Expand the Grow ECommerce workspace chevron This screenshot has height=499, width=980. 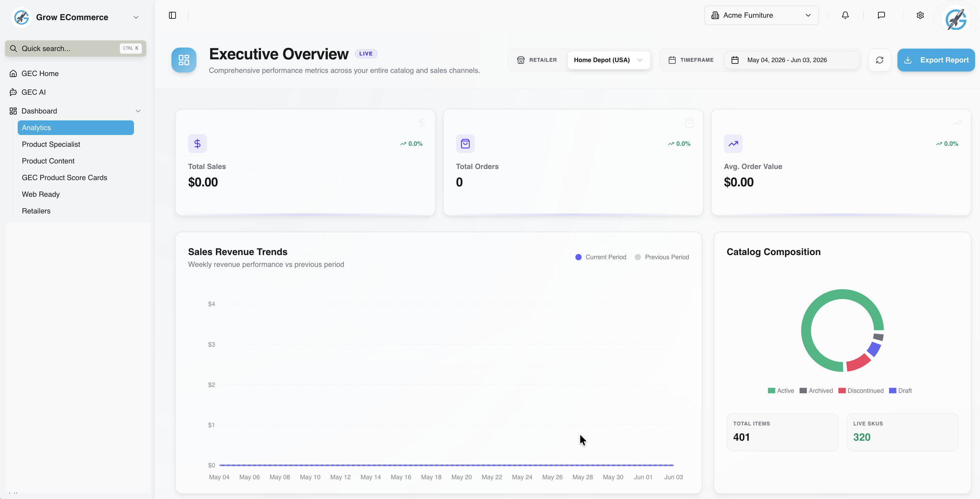(x=136, y=17)
